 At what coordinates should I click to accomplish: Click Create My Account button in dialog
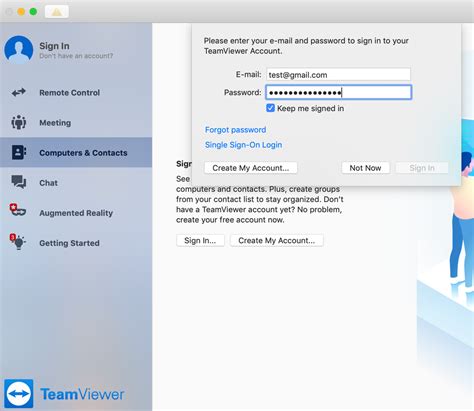tap(251, 168)
